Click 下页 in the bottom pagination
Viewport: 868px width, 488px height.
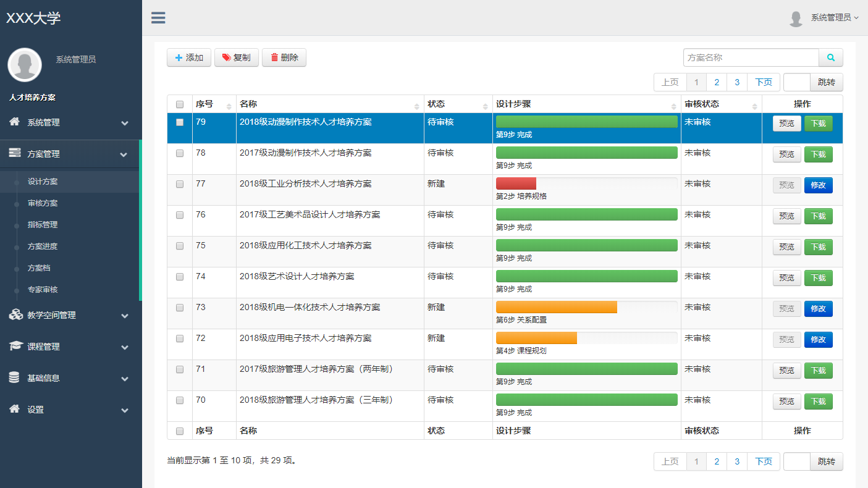point(764,461)
